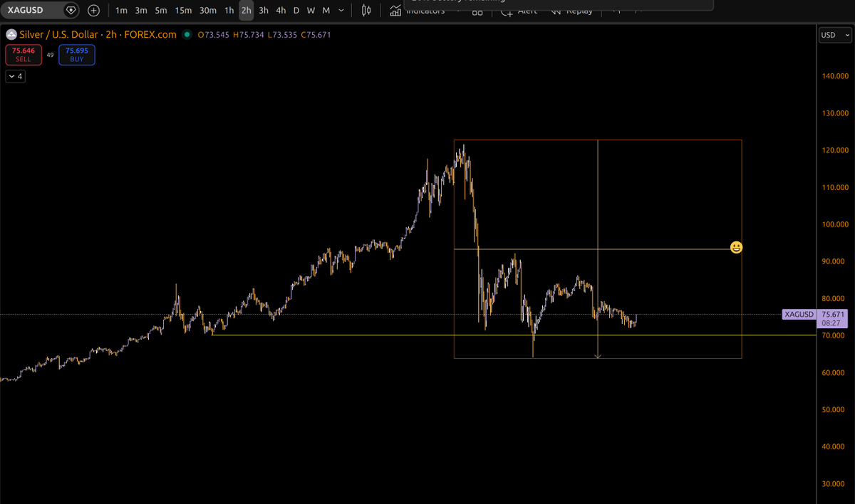Click the diamond icon inside symbol box
The image size is (855, 504).
pos(71,11)
